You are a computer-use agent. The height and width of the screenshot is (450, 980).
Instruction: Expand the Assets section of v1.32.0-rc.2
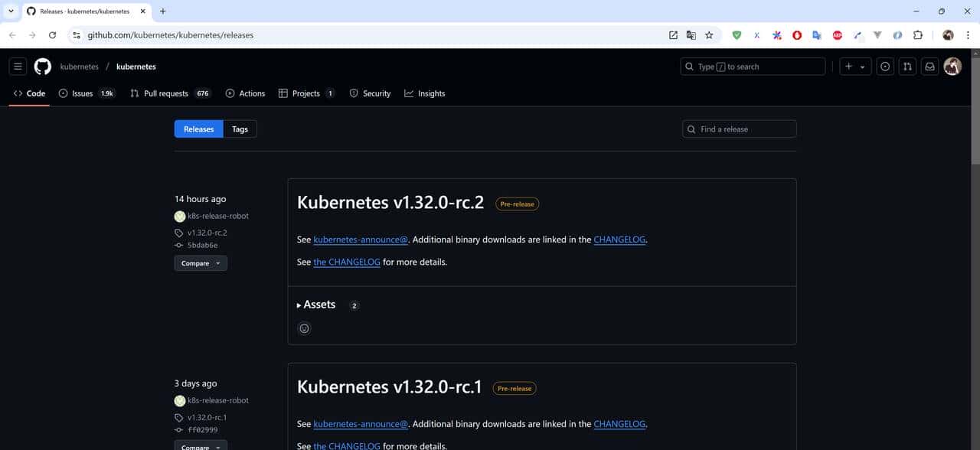tap(315, 304)
